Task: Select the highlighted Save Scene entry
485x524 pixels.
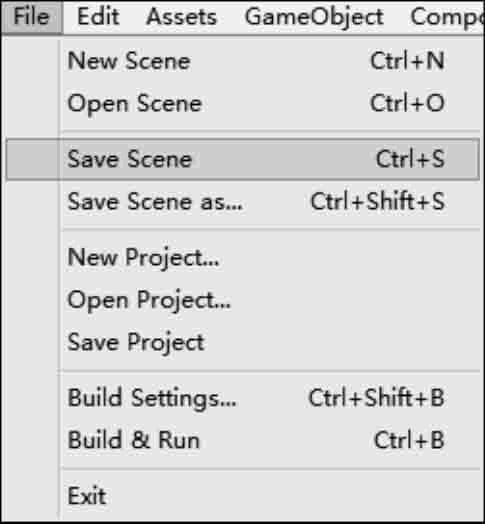Action: coord(243,159)
